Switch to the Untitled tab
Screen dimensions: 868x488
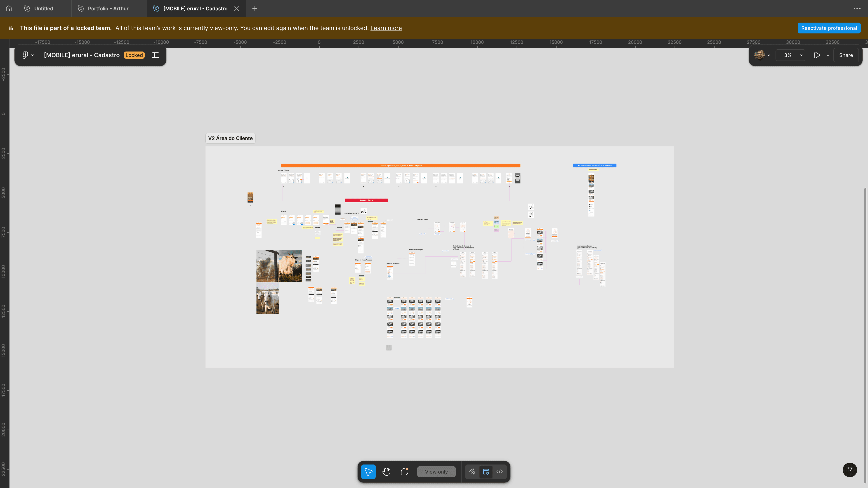click(44, 8)
